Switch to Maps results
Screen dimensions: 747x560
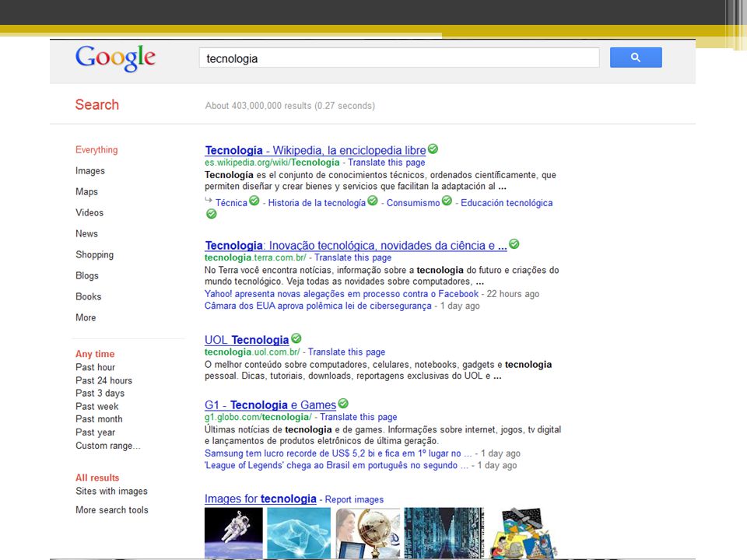pyautogui.click(x=86, y=191)
